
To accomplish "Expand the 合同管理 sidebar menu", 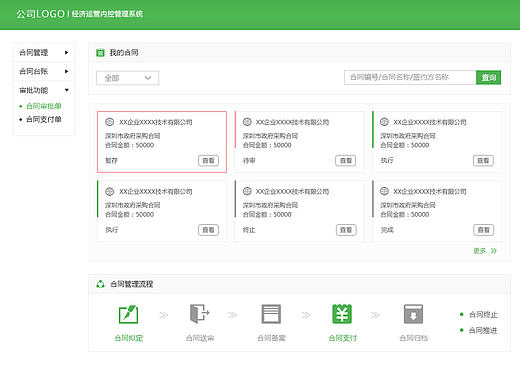I will tap(44, 52).
